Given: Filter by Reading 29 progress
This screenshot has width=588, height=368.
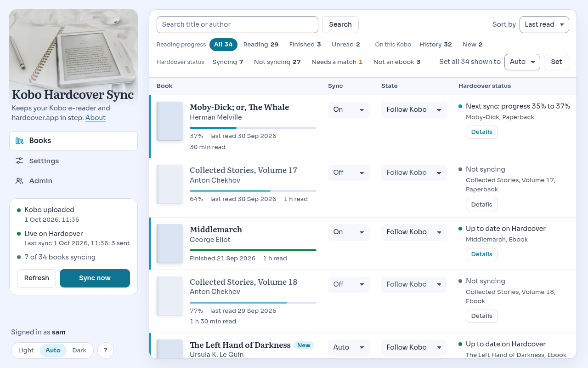Looking at the screenshot, I should (261, 45).
